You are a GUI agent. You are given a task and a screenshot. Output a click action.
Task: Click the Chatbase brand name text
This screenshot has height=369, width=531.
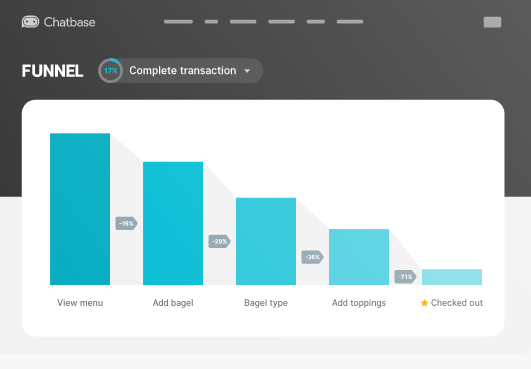tap(69, 22)
